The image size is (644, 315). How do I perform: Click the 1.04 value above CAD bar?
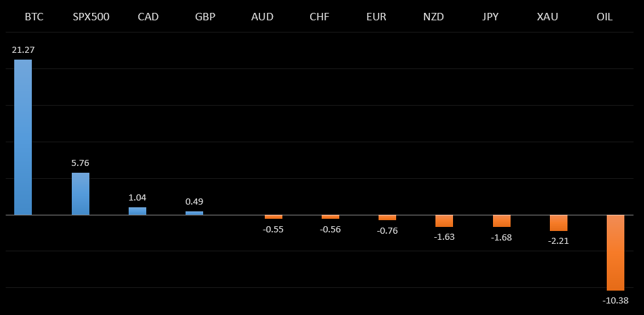137,197
